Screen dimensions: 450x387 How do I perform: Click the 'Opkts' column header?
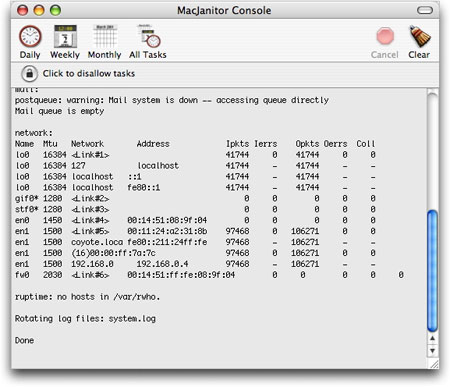click(307, 144)
